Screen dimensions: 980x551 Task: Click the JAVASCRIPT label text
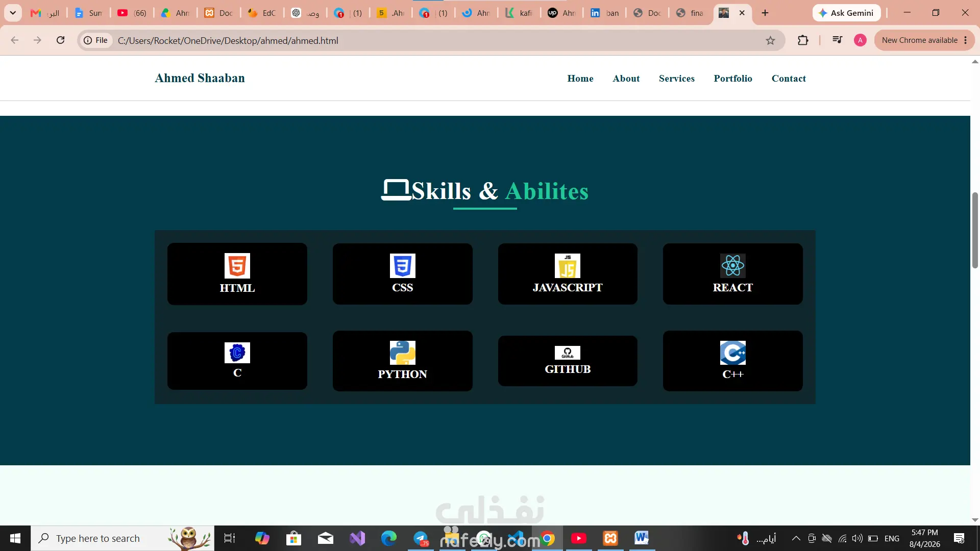click(568, 287)
